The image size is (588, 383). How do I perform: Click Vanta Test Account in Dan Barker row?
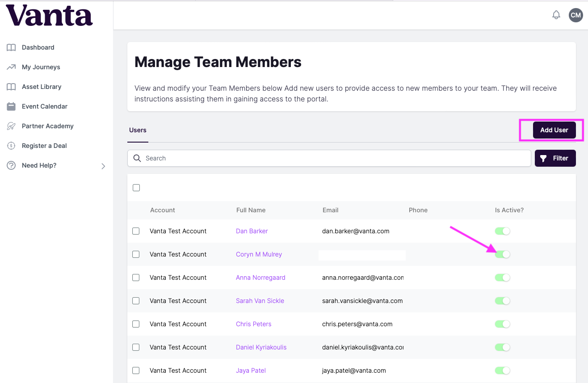pos(178,231)
